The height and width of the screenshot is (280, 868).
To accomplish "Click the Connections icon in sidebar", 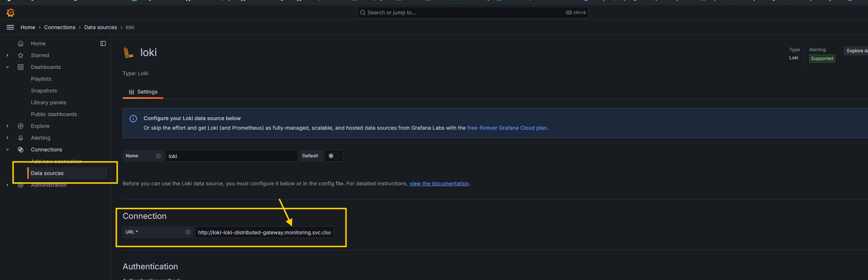I will 21,150.
